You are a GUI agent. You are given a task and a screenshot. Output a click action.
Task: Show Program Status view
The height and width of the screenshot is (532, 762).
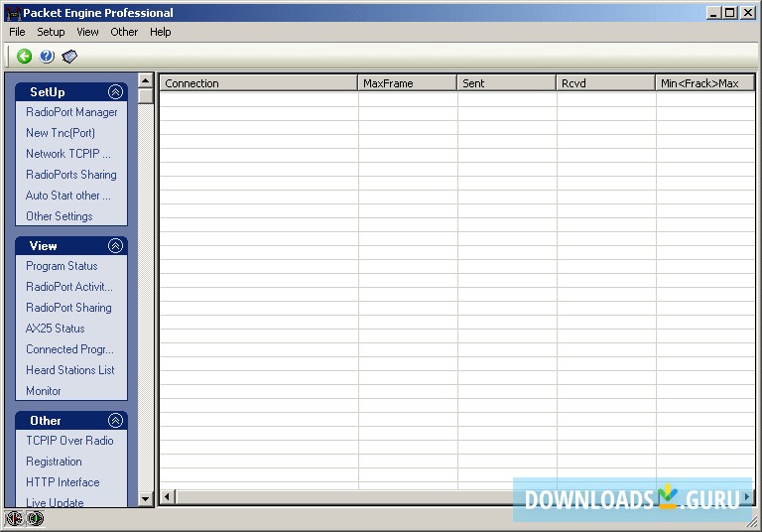coord(62,266)
